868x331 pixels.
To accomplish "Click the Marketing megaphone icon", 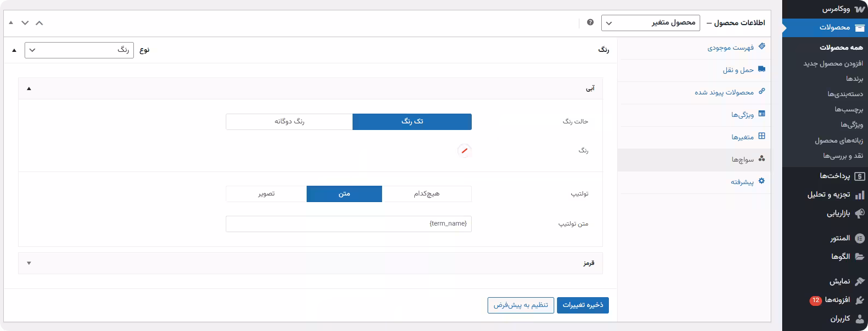I will click(860, 214).
